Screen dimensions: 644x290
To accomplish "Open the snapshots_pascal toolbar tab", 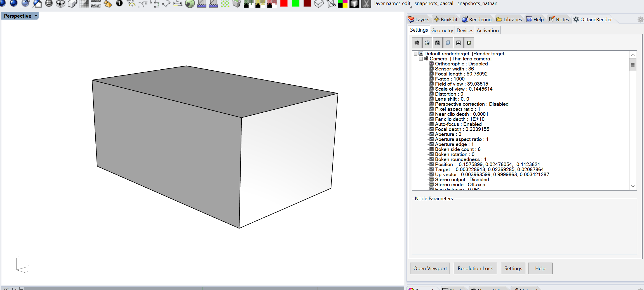I will 434,3.
